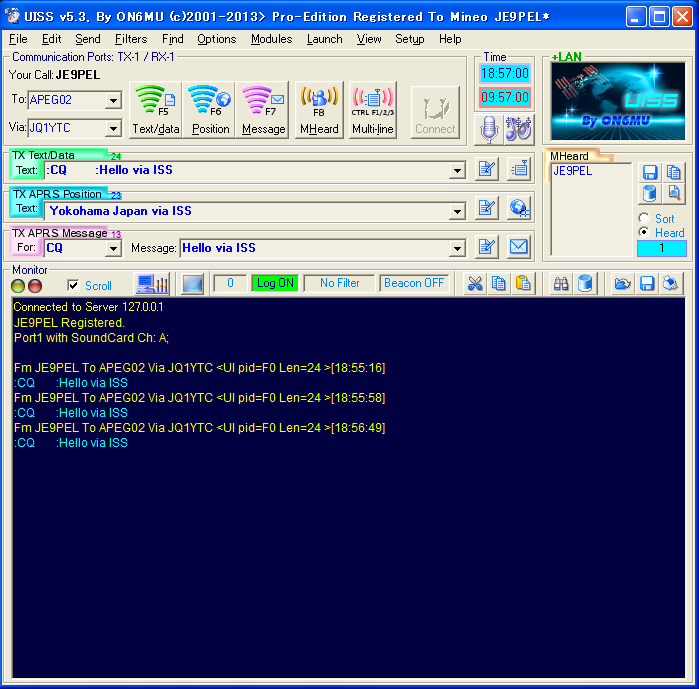The width and height of the screenshot is (699, 689).
Task: Click the last icon on the Monitor toolbar
Action: (x=670, y=283)
